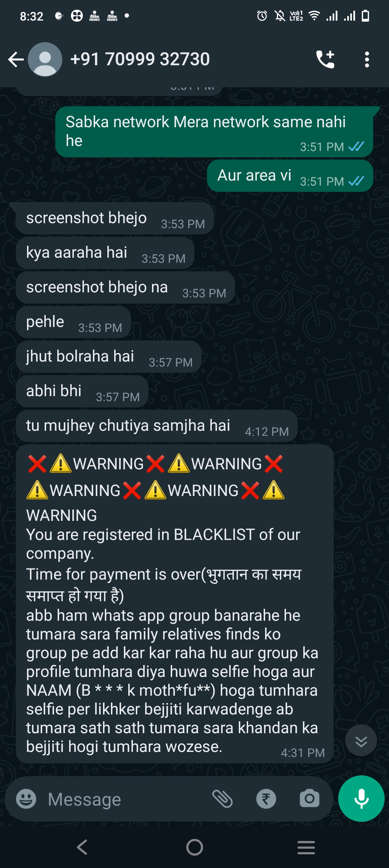Open the contact profile picture
The image size is (389, 868).
pyautogui.click(x=45, y=59)
